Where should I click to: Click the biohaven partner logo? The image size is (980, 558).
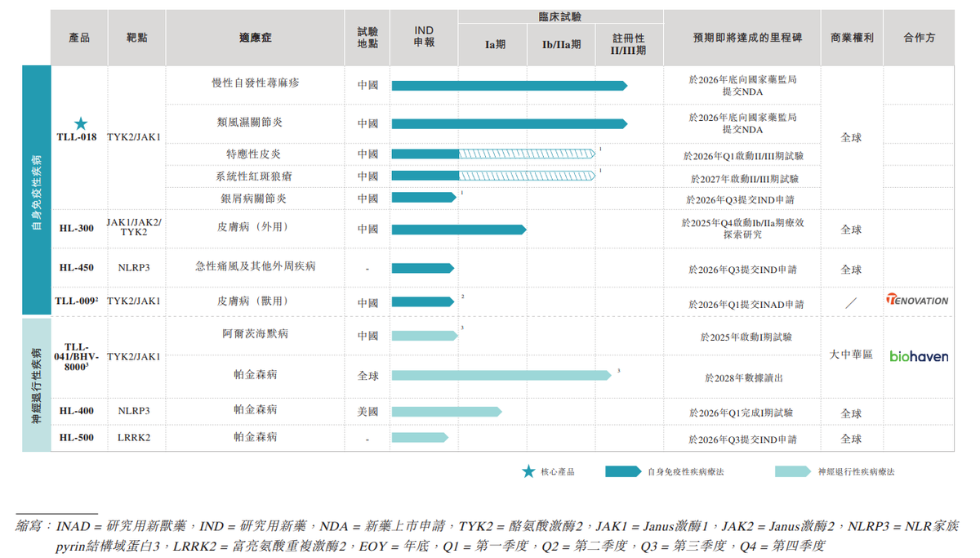pyautogui.click(x=919, y=356)
